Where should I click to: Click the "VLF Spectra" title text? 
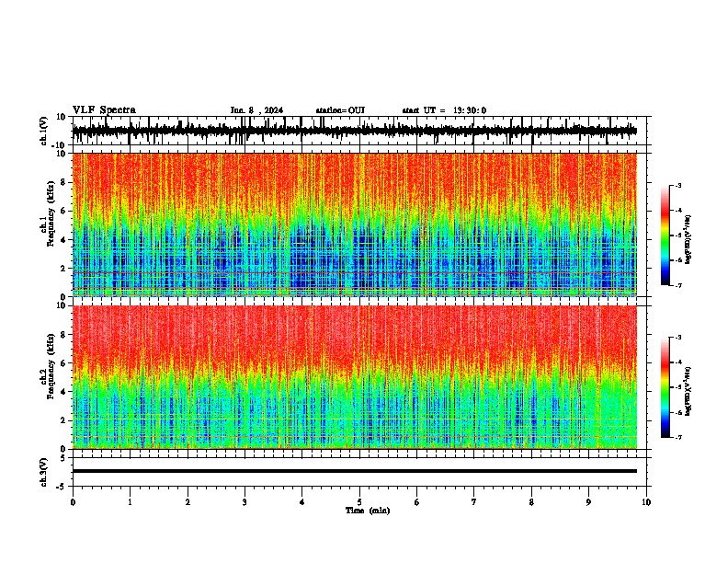click(x=104, y=110)
